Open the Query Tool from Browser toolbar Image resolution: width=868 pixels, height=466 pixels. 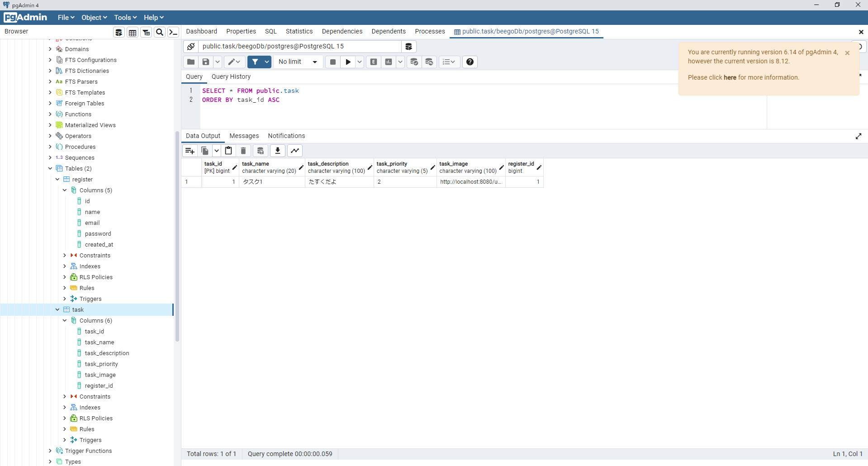[119, 32]
